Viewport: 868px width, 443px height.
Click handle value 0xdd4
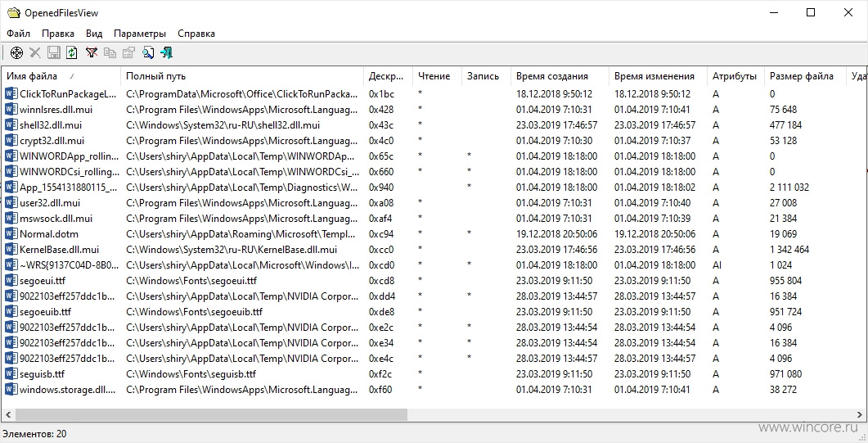click(x=382, y=296)
